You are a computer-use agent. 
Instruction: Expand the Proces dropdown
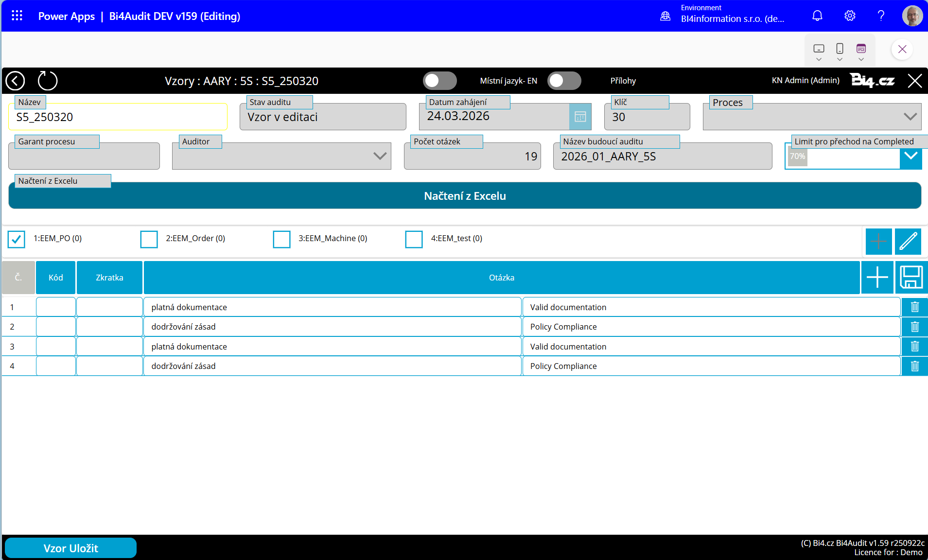tap(910, 117)
